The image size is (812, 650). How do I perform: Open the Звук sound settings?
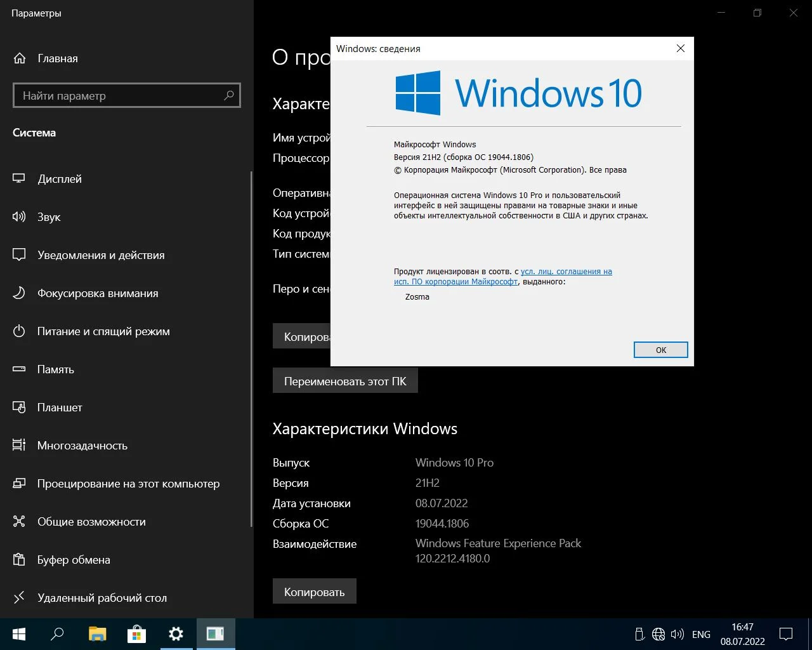[x=49, y=217]
